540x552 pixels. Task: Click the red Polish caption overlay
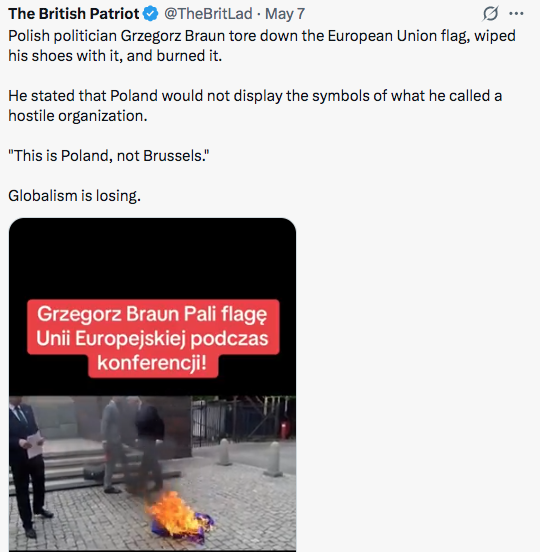[153, 338]
